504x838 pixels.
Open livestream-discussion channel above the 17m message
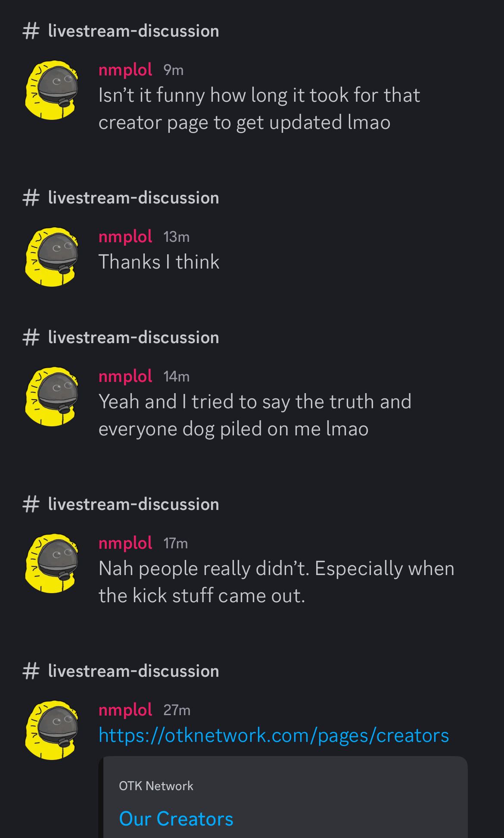point(134,504)
